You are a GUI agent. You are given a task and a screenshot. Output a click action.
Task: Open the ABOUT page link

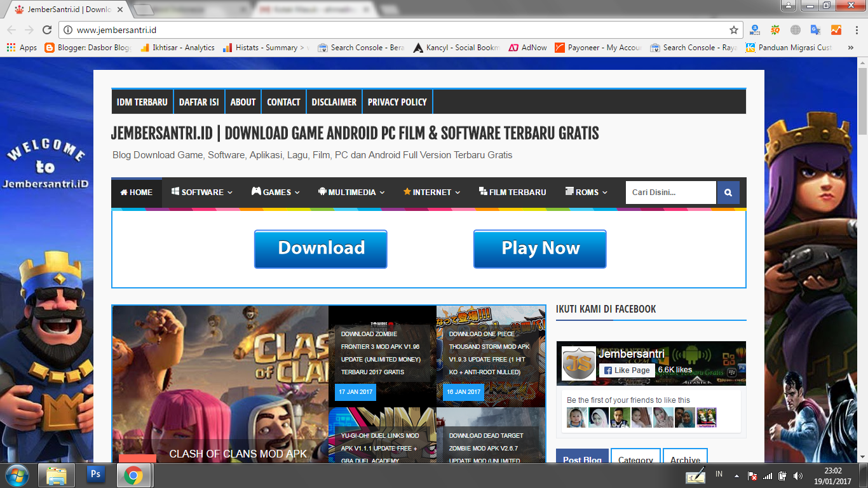click(243, 102)
